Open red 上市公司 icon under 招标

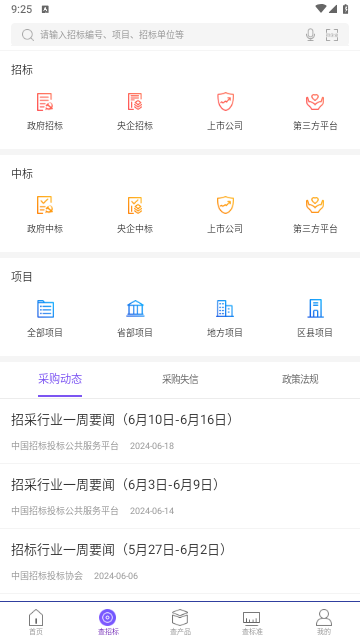click(x=225, y=102)
